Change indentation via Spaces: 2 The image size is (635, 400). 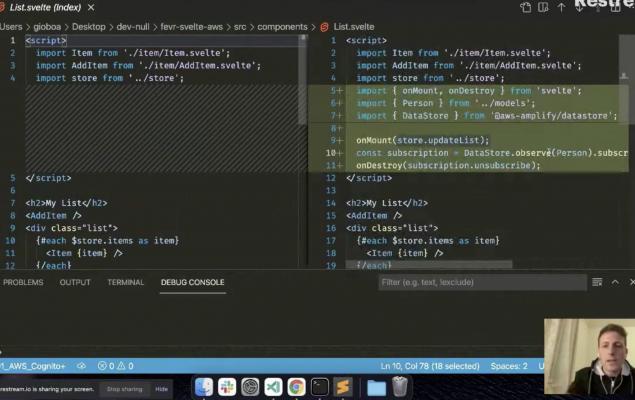(509, 366)
